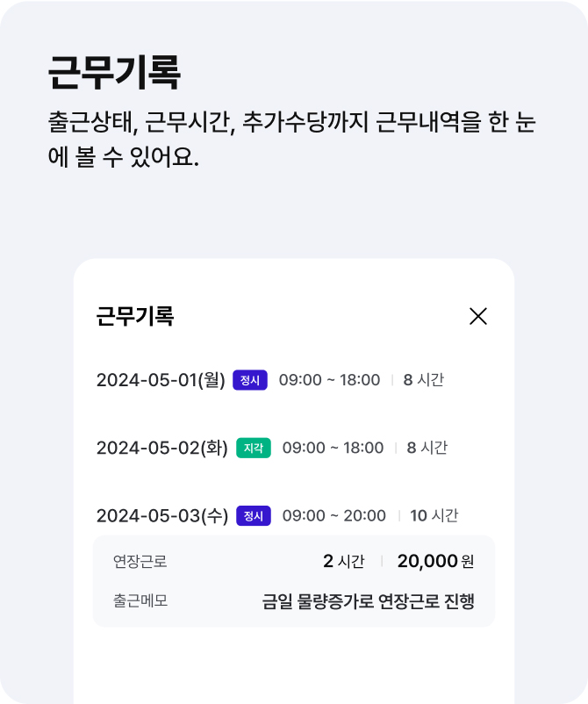
Task: Click the 근무기록 dialog title
Action: click(x=135, y=316)
